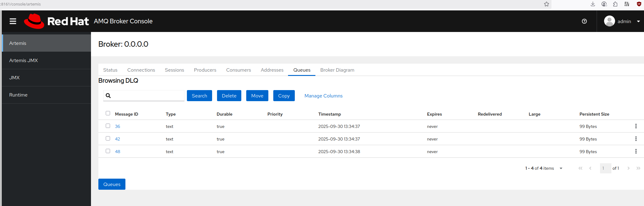Click the browser address bar URL
644x206 pixels.
coord(20,4)
